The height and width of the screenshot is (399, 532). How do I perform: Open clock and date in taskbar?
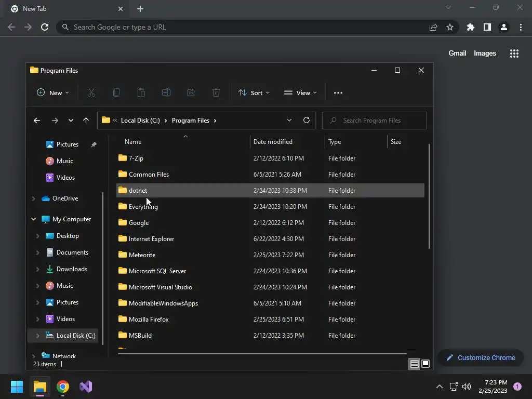coord(493,387)
